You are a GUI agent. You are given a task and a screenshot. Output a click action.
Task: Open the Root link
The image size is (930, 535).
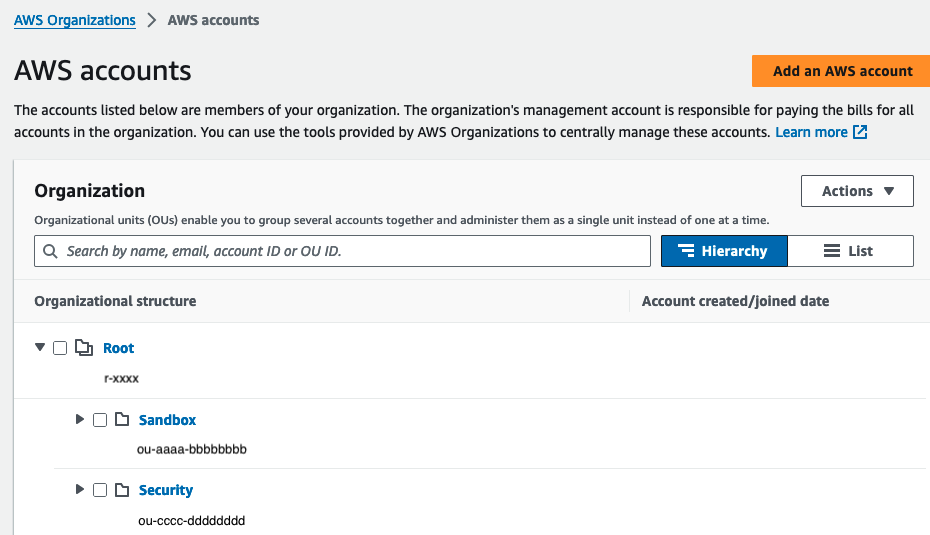tap(119, 348)
